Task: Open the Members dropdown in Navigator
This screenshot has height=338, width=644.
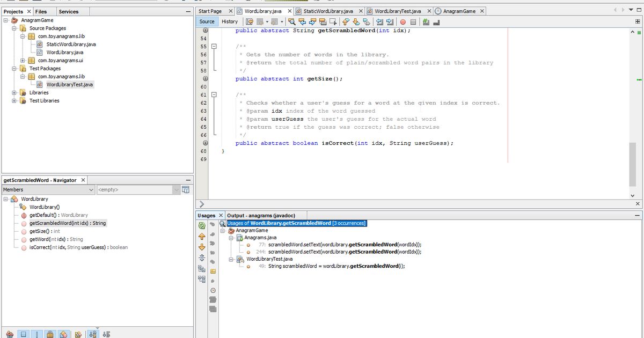Action: point(90,189)
